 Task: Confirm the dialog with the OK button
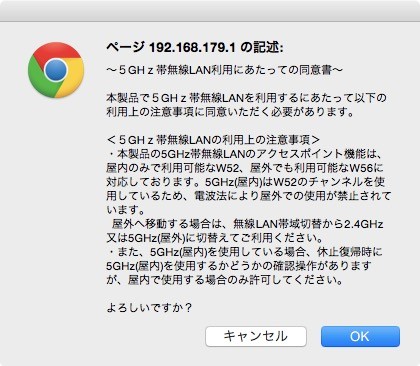pyautogui.click(x=360, y=336)
